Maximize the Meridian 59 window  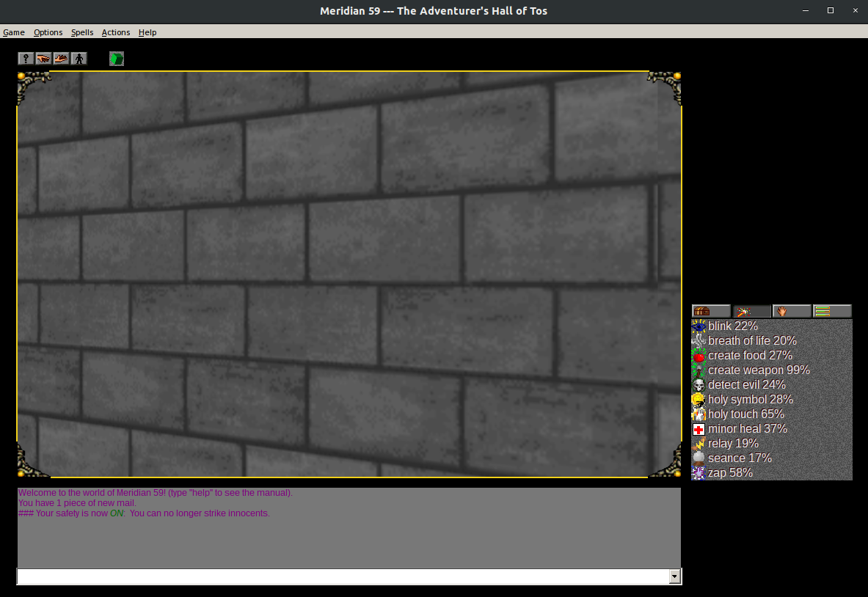pyautogui.click(x=831, y=10)
